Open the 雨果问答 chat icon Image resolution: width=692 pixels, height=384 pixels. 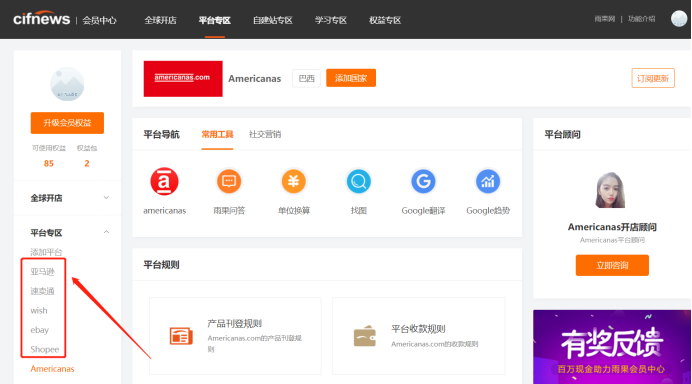coord(229,181)
